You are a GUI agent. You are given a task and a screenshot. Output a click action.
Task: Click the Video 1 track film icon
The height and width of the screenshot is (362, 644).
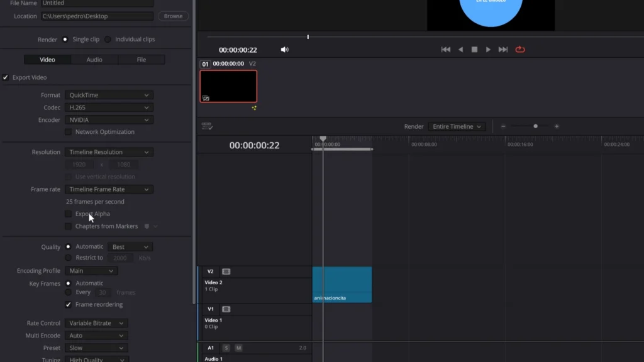click(226, 309)
